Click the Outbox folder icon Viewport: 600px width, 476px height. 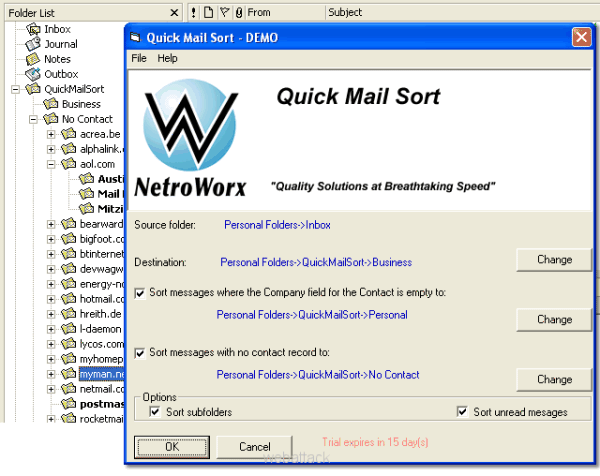coord(33,74)
